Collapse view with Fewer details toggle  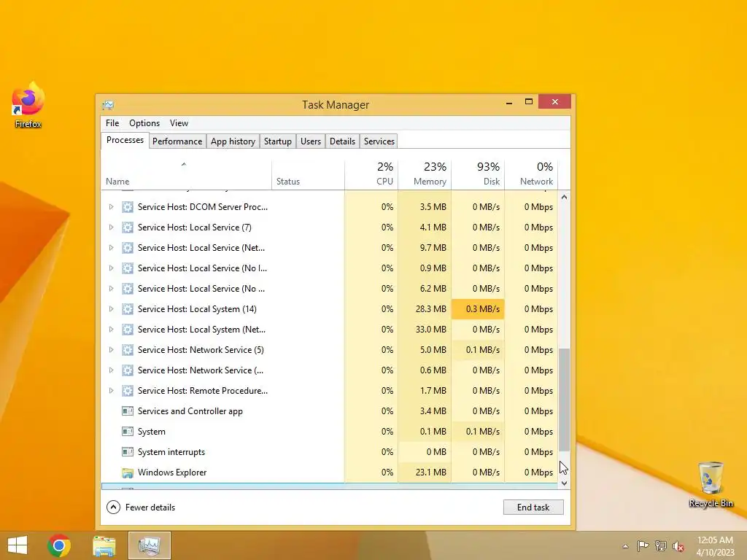click(x=141, y=507)
